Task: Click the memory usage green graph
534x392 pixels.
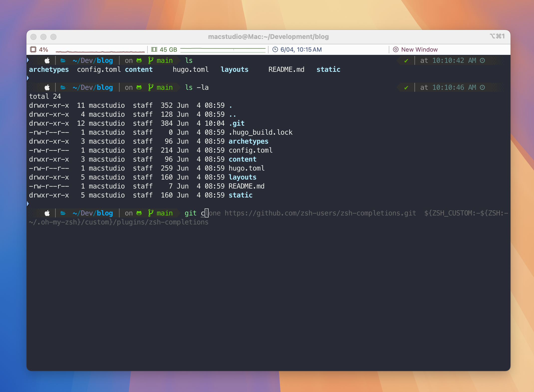Action: point(223,50)
